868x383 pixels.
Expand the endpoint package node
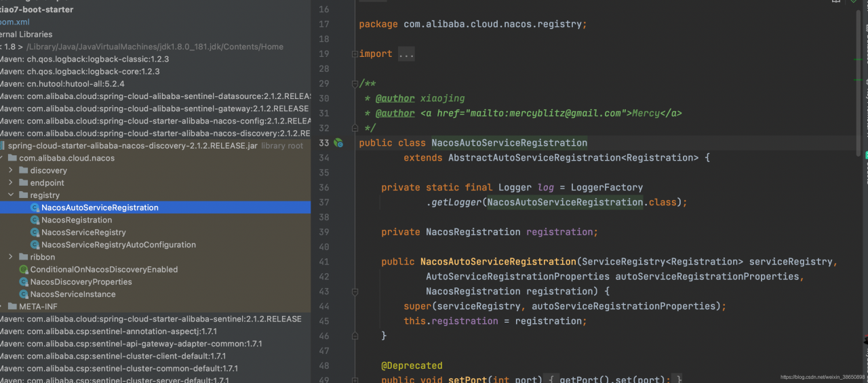coord(11,183)
